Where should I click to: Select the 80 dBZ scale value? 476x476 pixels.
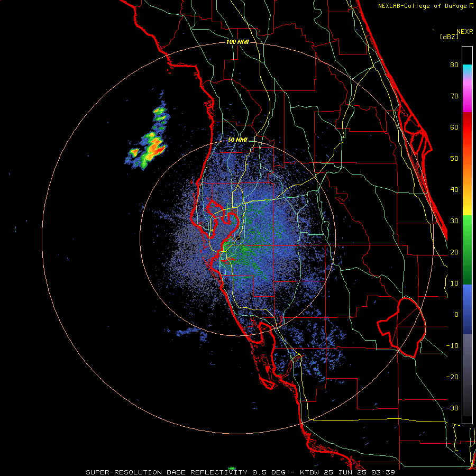(x=454, y=65)
